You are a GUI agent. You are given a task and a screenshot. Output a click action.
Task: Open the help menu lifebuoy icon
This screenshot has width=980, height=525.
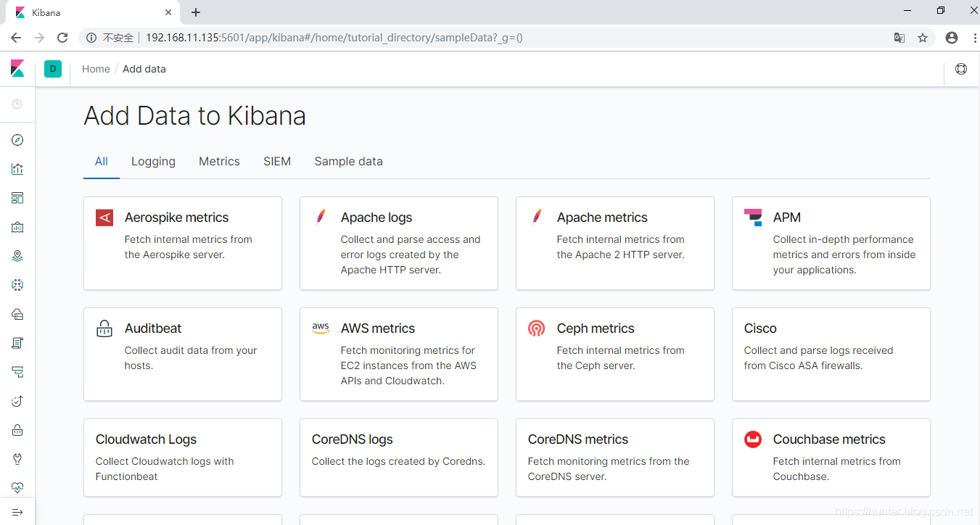click(961, 69)
